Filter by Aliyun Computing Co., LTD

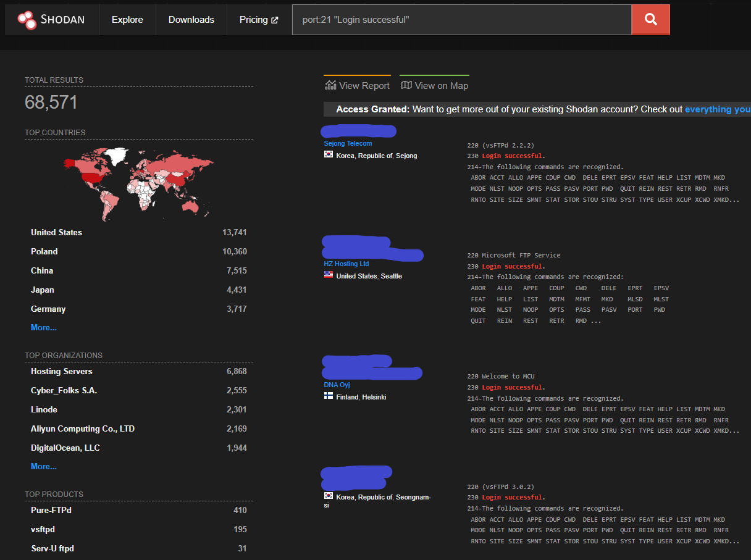click(x=83, y=428)
